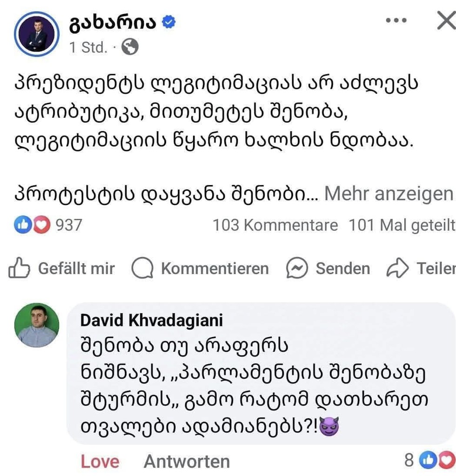Open David Khvadagiani's profile picture
This screenshot has width=456, height=476.
tap(37, 325)
